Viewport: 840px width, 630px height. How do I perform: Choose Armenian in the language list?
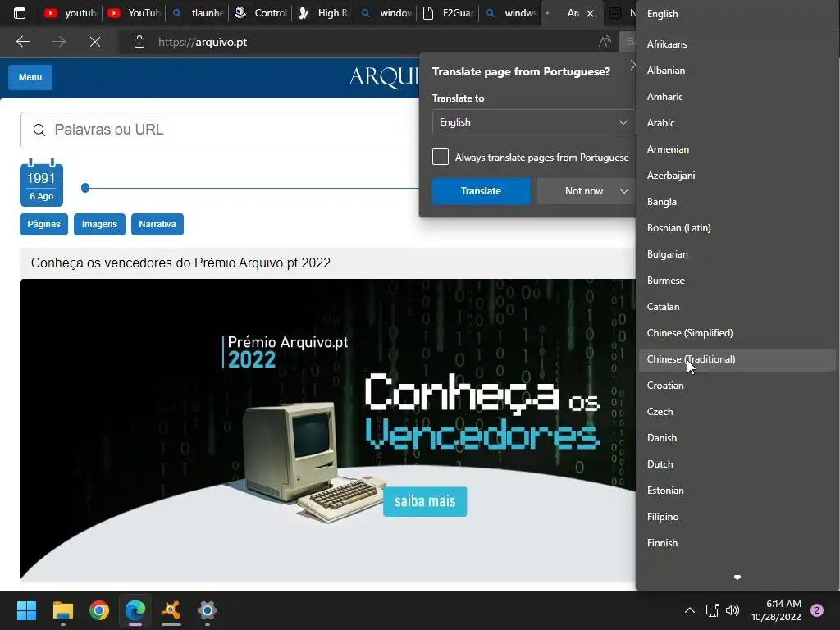tap(737, 149)
